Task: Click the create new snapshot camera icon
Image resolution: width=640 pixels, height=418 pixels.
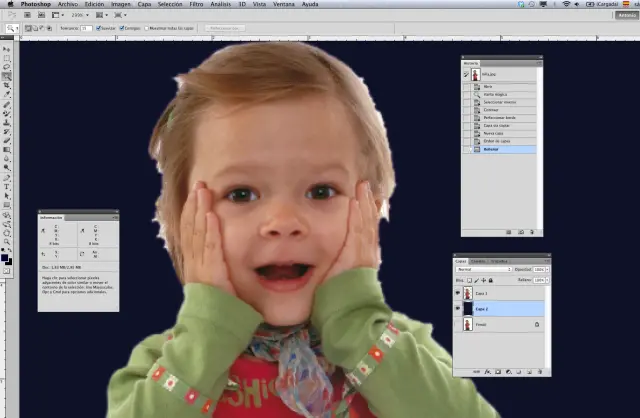Action: [x=522, y=231]
